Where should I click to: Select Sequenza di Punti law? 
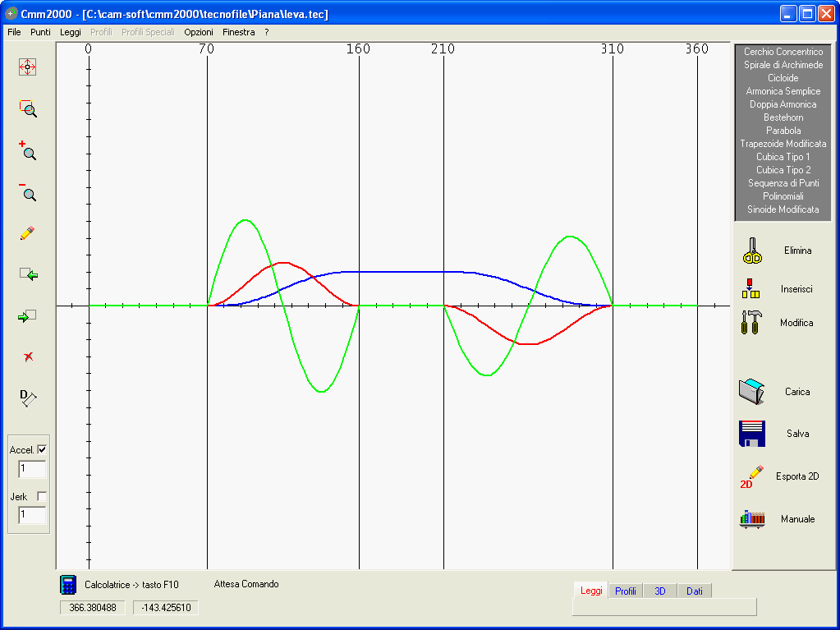pyautogui.click(x=783, y=183)
